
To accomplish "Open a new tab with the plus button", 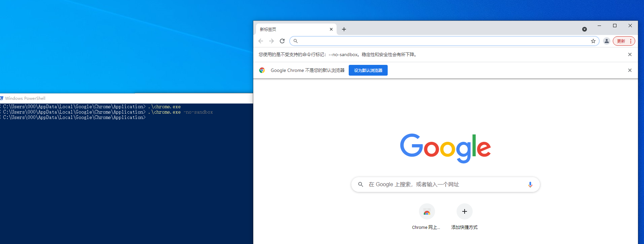I will pyautogui.click(x=344, y=29).
